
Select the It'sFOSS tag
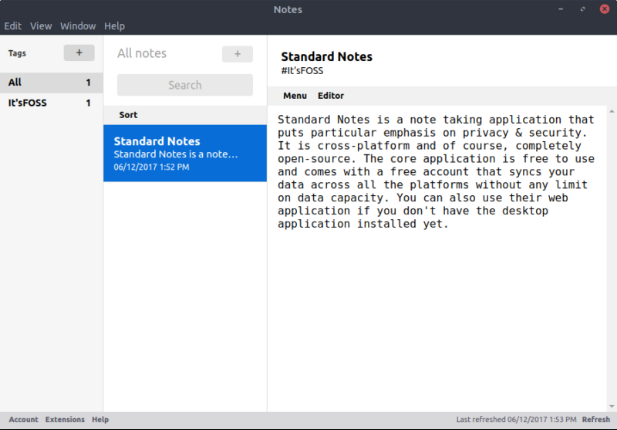52,103
